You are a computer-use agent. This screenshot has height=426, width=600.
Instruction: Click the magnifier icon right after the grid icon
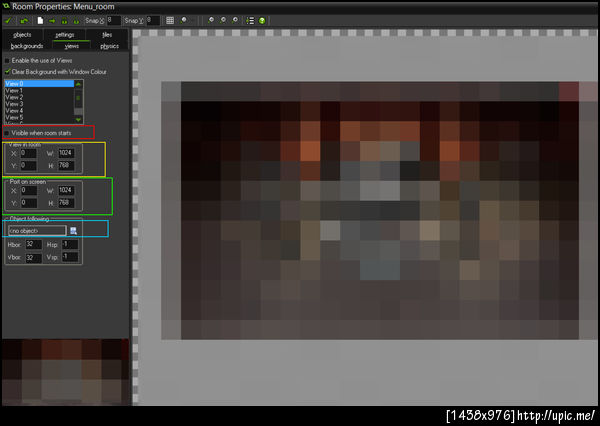pos(184,21)
